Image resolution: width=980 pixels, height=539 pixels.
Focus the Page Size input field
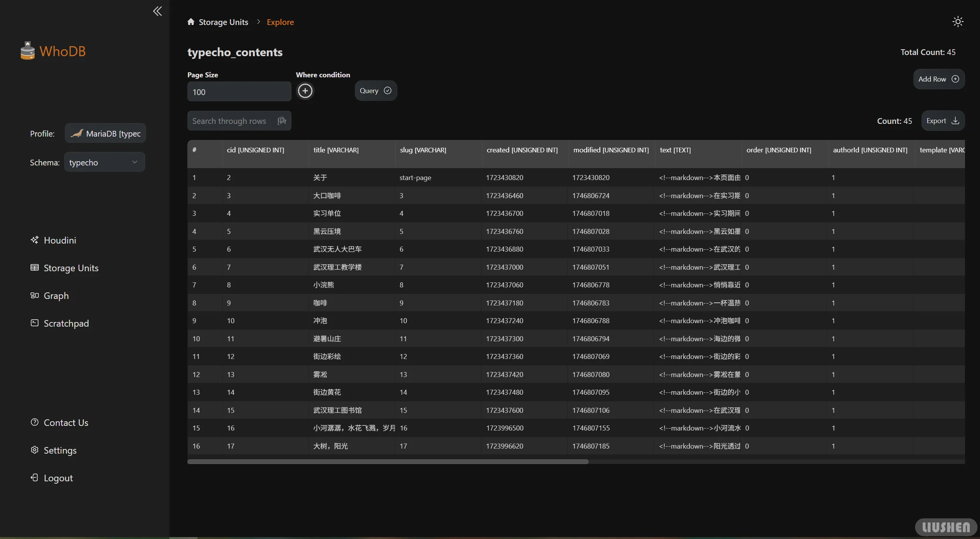click(239, 92)
